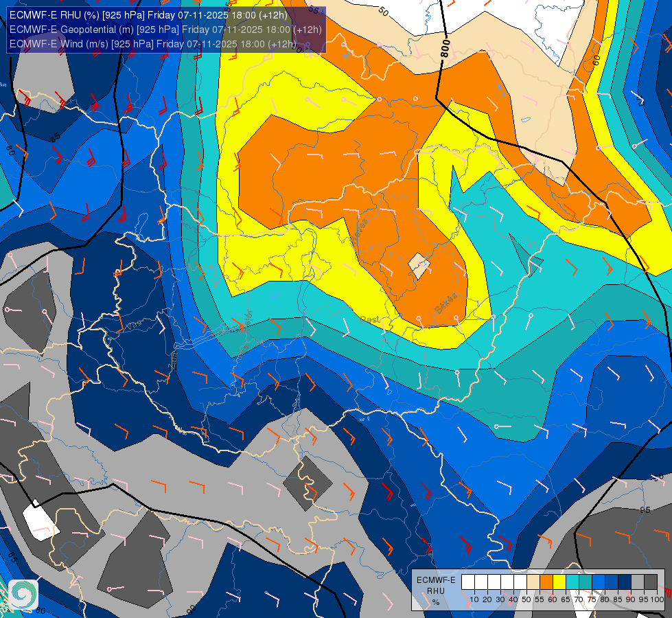Click the legend tick label 65
The height and width of the screenshot is (618, 672).
566,599
